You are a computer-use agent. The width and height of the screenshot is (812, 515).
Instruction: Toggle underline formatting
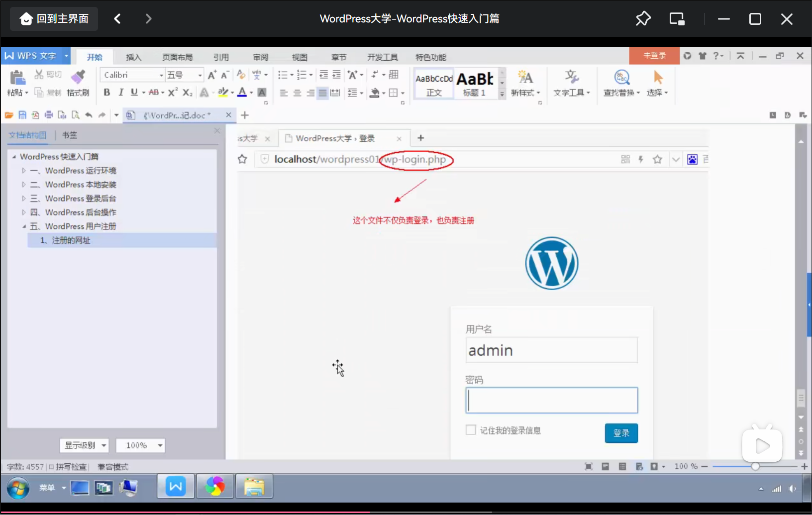[134, 92]
